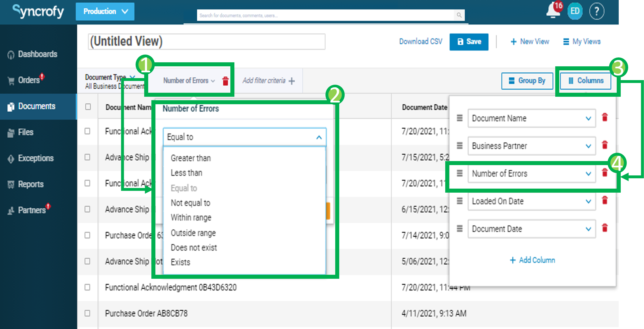Open the Production environment dropdown
The height and width of the screenshot is (329, 644).
point(105,11)
